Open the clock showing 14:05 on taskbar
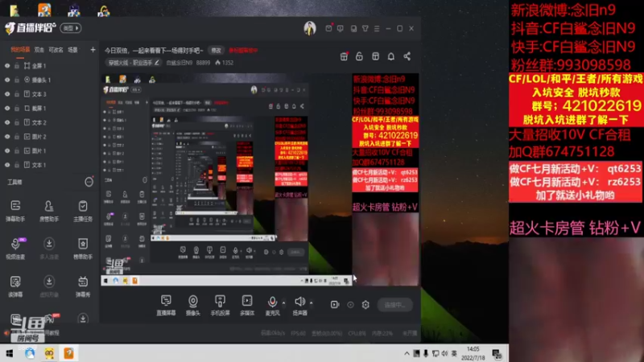644x362 pixels. (x=473, y=353)
